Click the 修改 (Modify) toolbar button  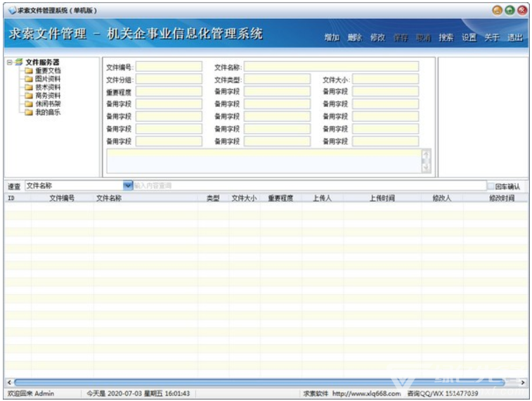(377, 37)
